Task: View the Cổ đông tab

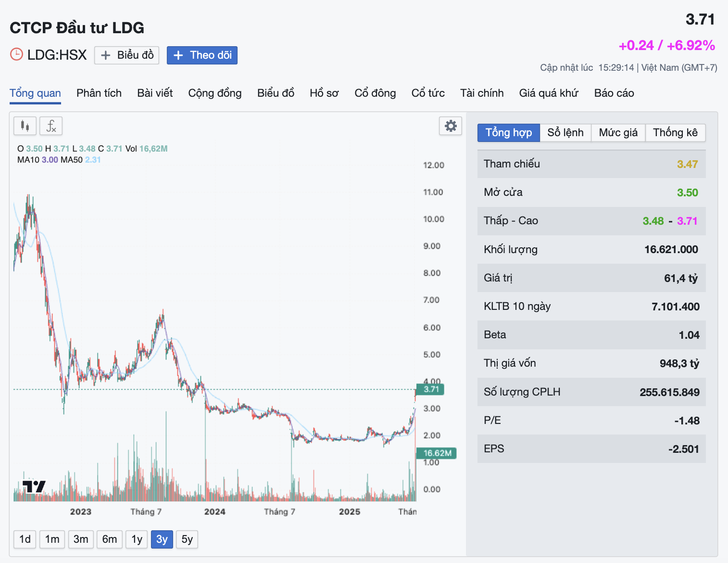Action: pos(375,93)
